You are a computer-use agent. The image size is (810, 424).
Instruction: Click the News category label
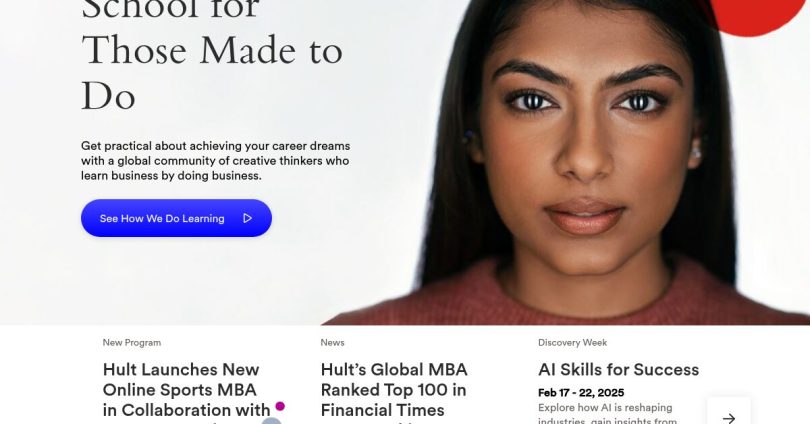coord(332,342)
